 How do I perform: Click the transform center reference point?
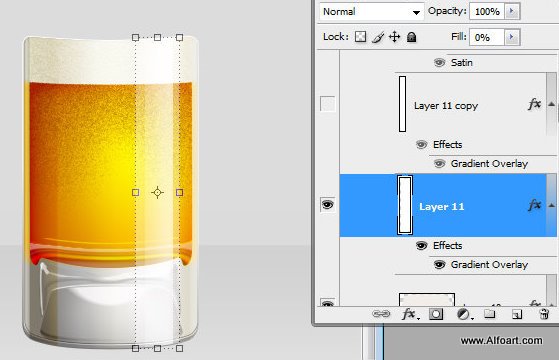pyautogui.click(x=157, y=192)
